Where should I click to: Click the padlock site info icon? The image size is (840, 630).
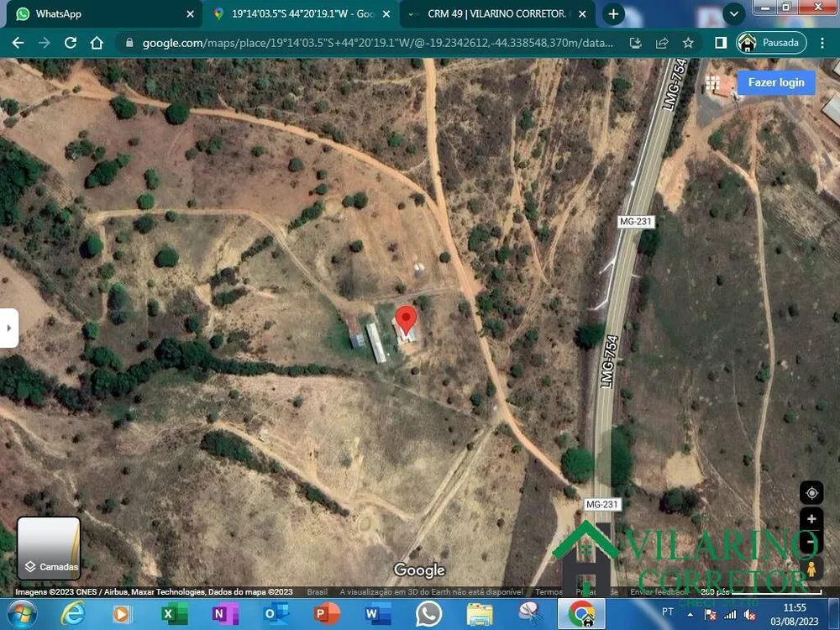[129, 43]
